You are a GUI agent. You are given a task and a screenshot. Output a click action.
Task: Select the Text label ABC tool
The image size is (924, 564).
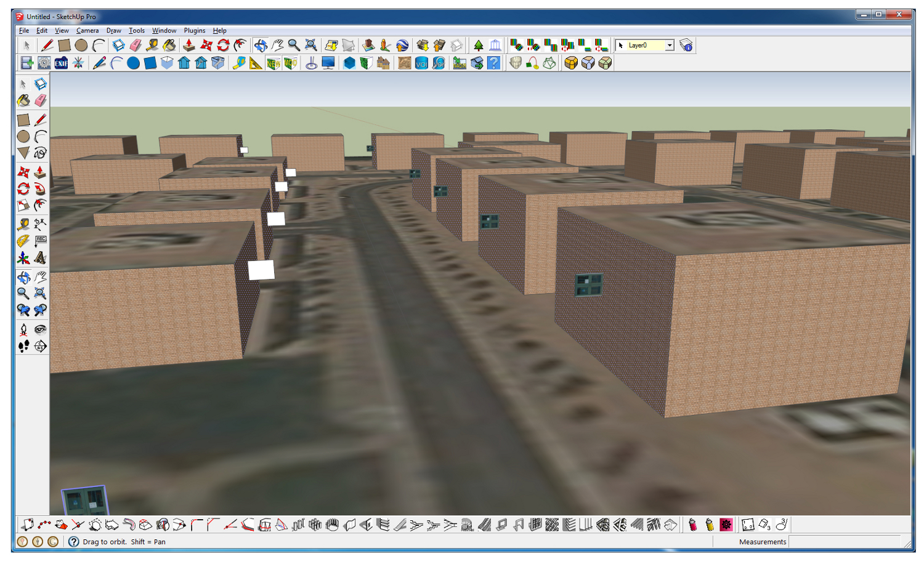40,241
